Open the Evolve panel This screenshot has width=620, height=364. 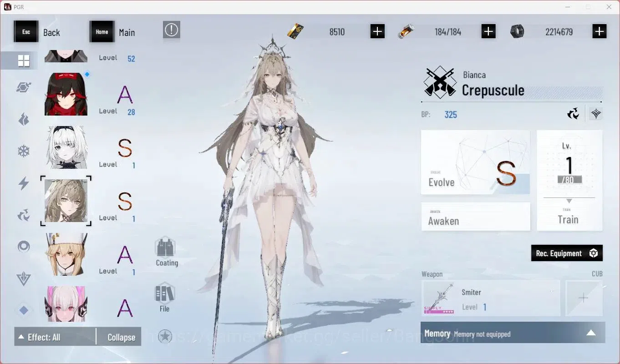pos(476,162)
